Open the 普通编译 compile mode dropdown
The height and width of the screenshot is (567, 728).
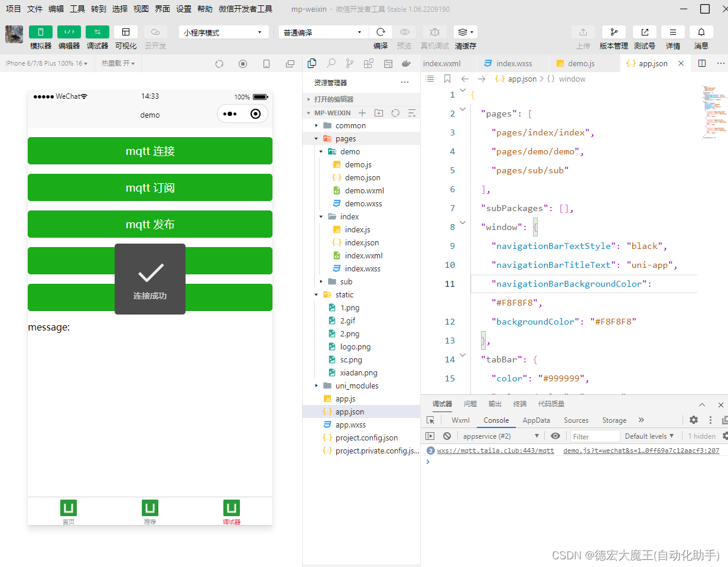point(323,32)
